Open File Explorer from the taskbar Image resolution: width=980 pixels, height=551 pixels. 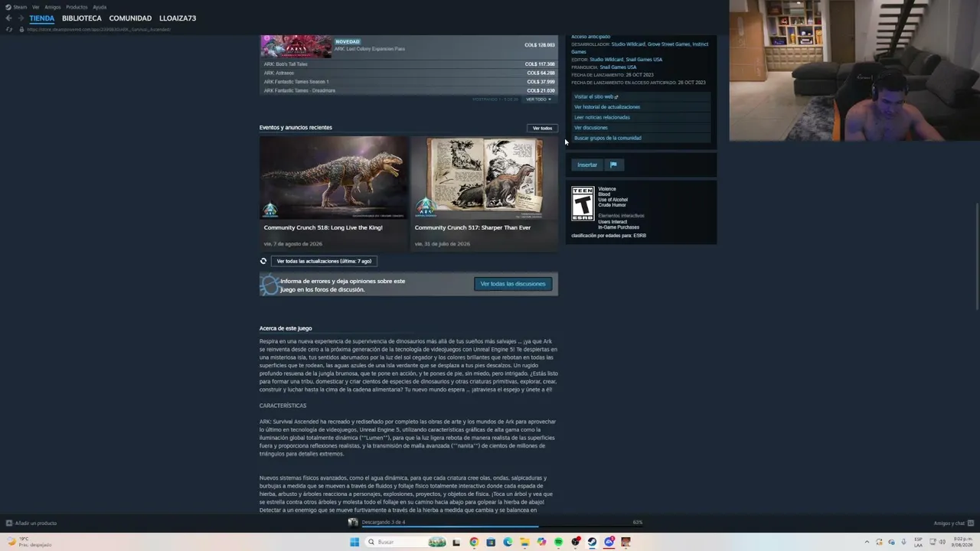pyautogui.click(x=524, y=542)
